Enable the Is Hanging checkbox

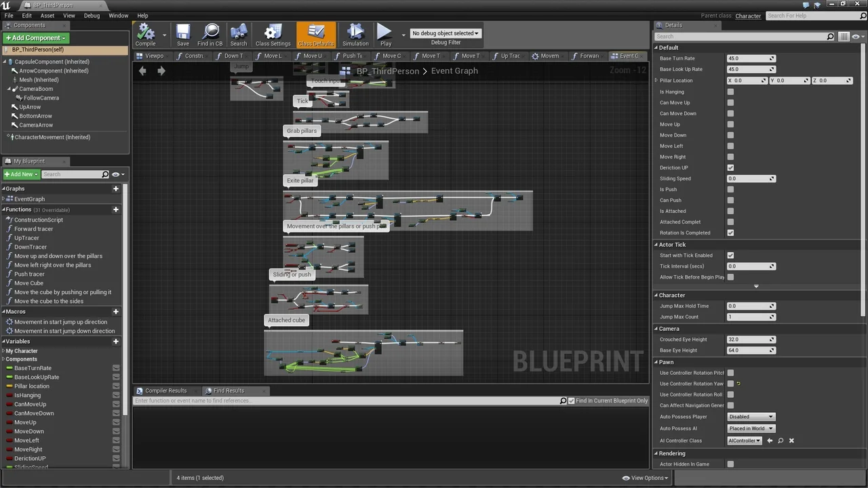730,92
